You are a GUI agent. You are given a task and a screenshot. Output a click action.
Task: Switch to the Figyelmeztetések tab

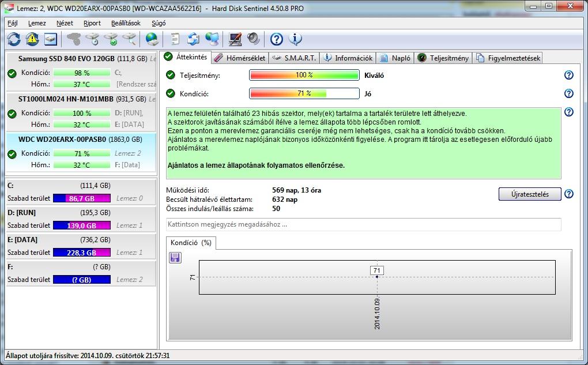[508, 58]
